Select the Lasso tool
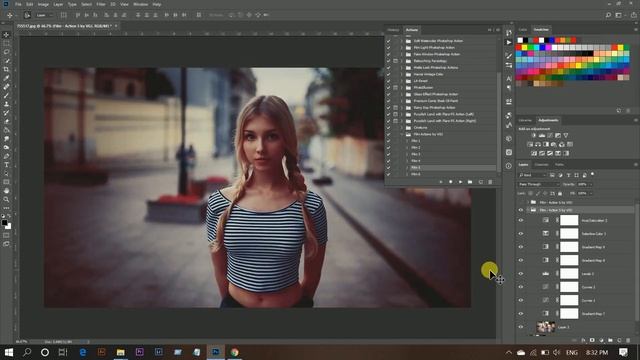Image resolution: width=640 pixels, height=360 pixels. point(6,52)
